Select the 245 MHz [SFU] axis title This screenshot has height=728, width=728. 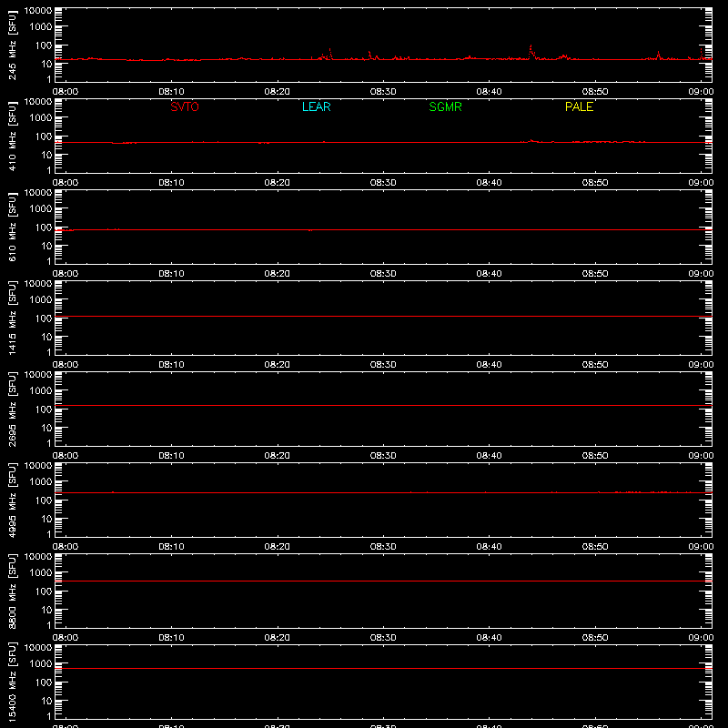12,45
